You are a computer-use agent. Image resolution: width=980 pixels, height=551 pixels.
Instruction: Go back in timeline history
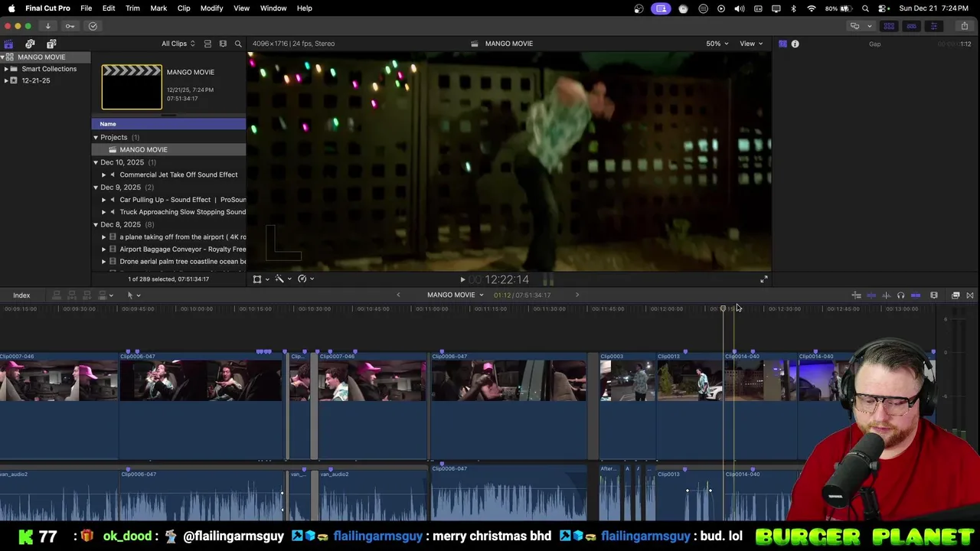pyautogui.click(x=398, y=295)
